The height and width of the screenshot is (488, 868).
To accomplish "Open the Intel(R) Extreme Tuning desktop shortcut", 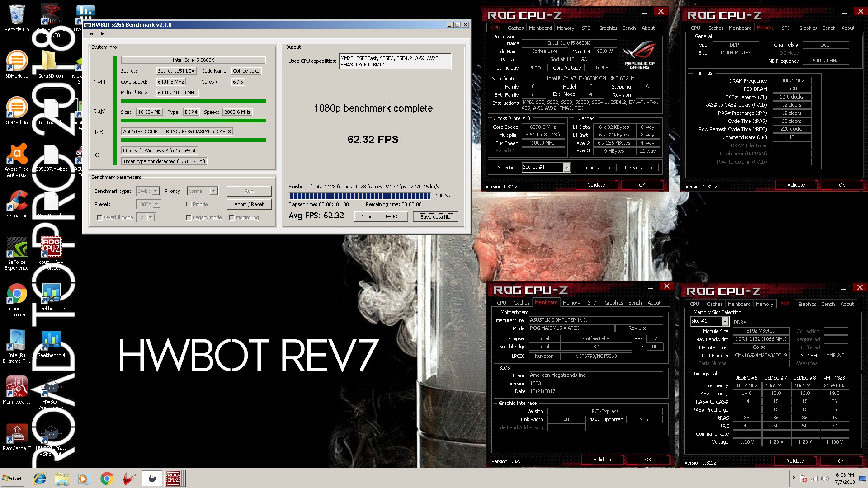I will (x=17, y=346).
